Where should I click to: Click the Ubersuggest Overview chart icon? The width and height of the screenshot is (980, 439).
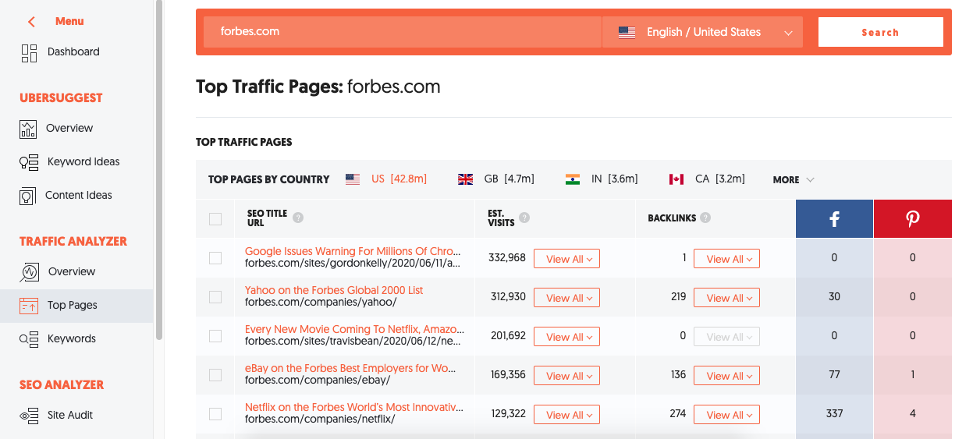pos(28,129)
